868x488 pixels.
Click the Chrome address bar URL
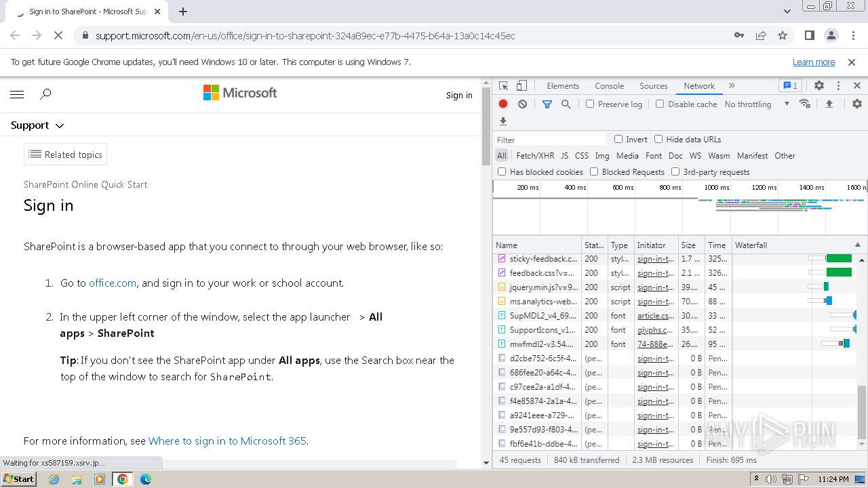pyautogui.click(x=305, y=36)
